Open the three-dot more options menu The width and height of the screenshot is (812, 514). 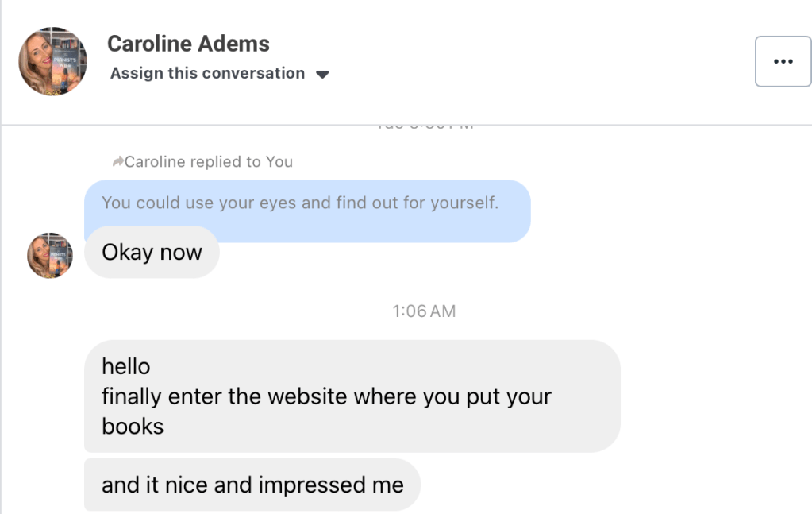pos(783,61)
